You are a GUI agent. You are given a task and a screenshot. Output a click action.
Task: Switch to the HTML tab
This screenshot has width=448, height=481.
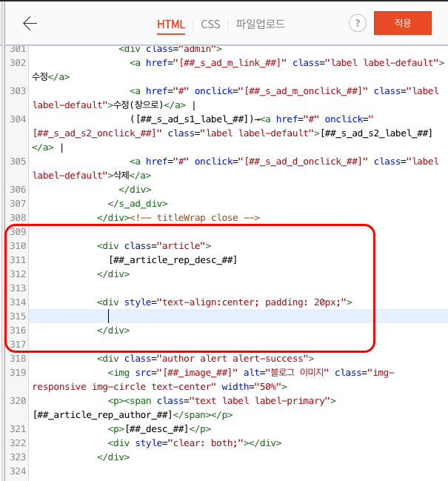171,24
